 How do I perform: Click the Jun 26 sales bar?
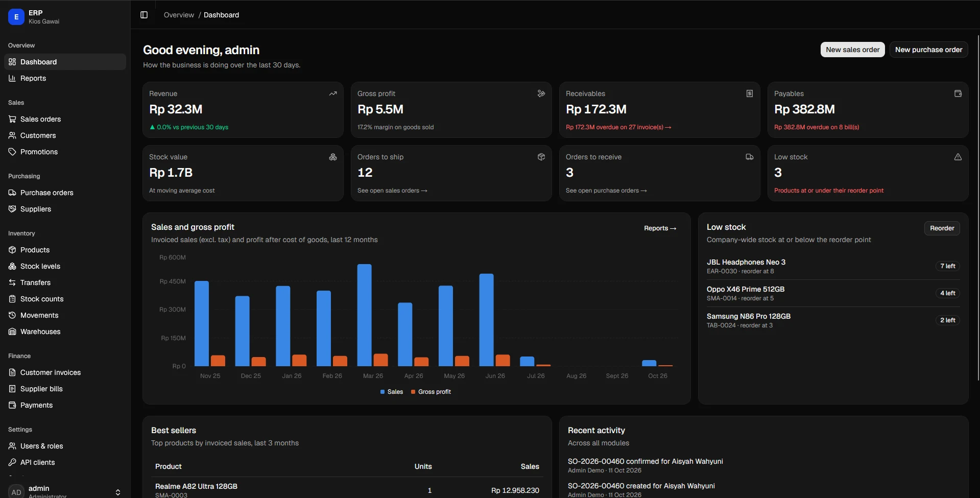pos(487,320)
